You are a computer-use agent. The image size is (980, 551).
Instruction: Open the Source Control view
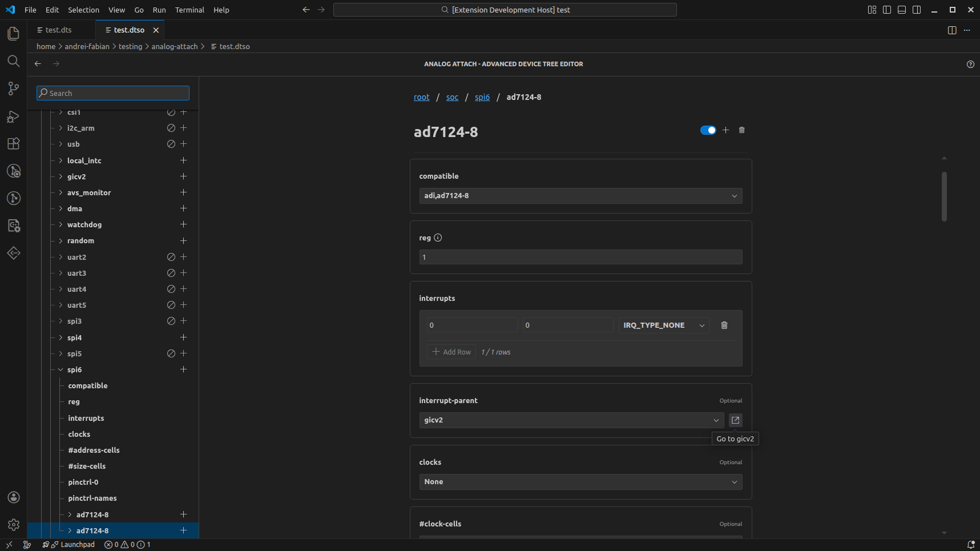click(x=14, y=89)
